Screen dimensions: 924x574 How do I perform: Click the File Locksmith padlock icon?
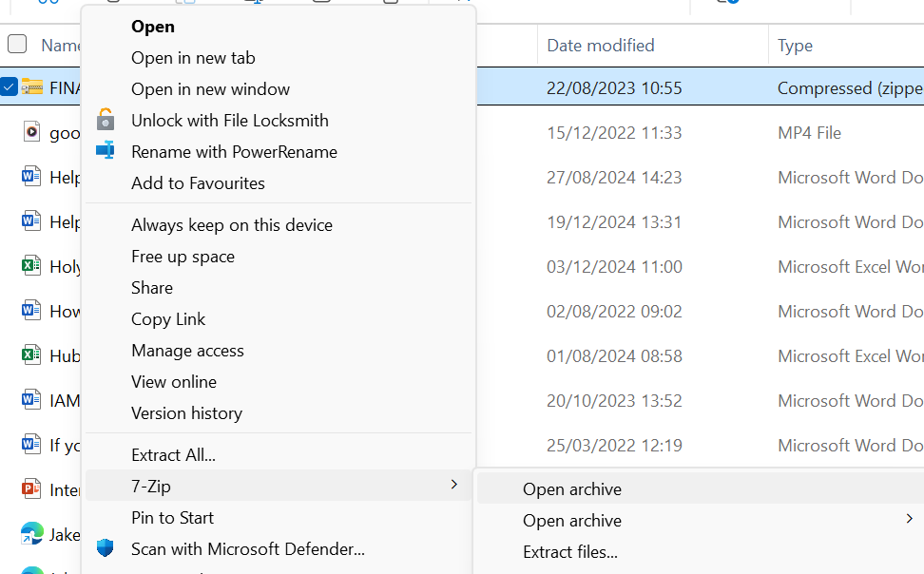pos(106,120)
